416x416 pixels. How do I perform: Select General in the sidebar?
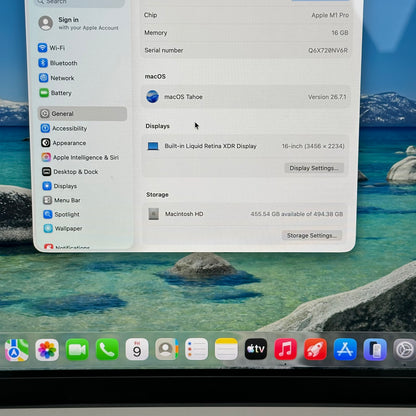point(82,114)
